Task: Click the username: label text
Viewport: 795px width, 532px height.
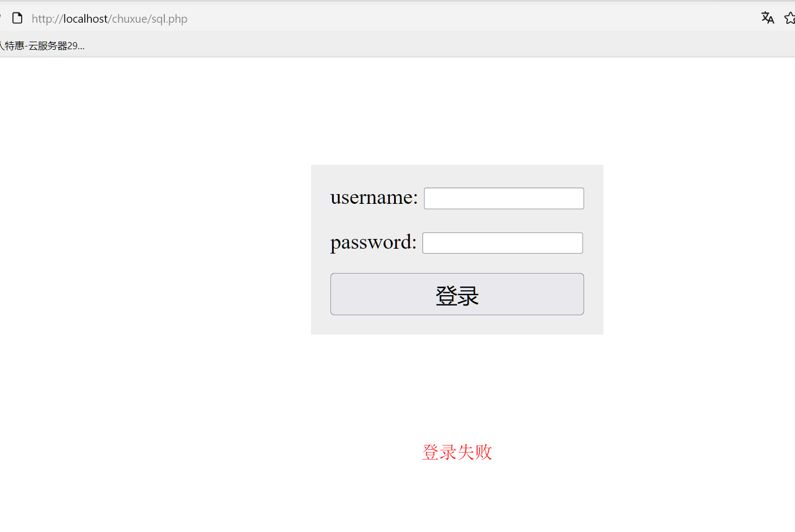Action: pos(374,197)
